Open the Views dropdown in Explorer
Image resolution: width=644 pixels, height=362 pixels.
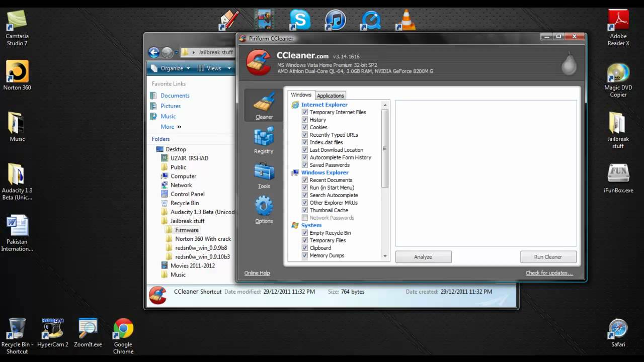215,68
